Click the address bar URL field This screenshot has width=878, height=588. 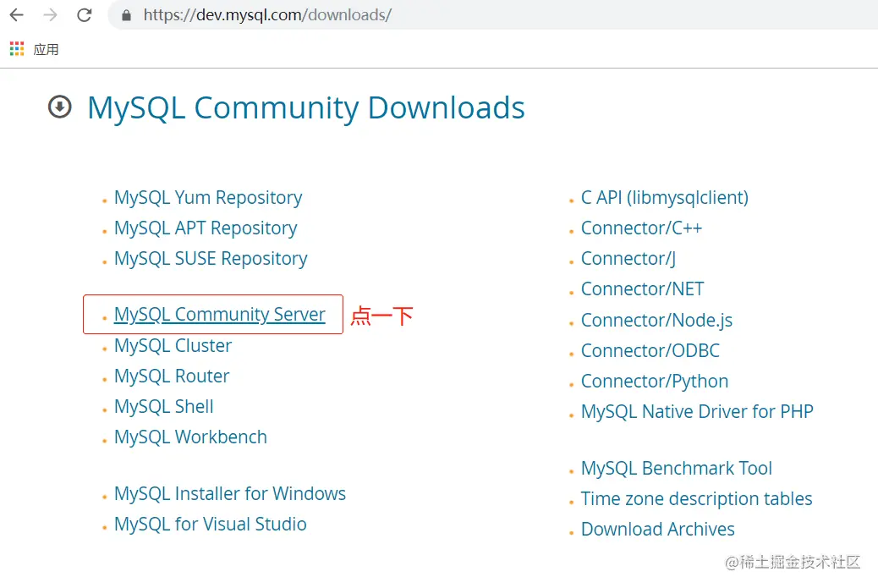pyautogui.click(x=493, y=15)
